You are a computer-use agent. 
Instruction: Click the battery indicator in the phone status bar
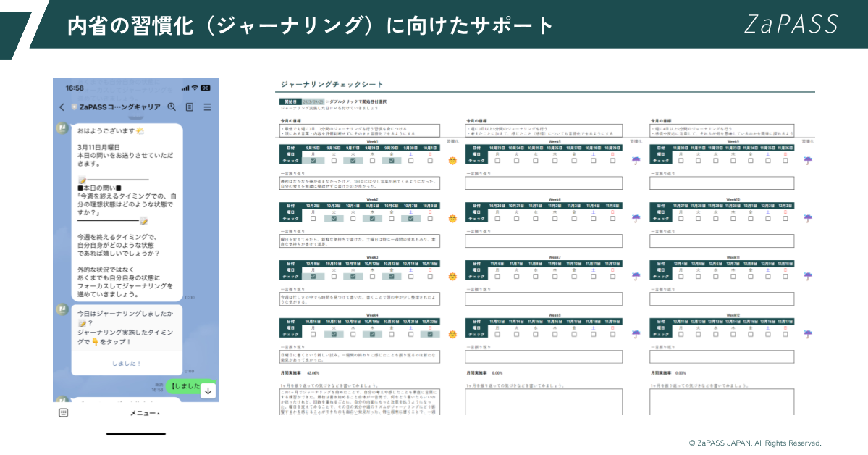point(206,88)
